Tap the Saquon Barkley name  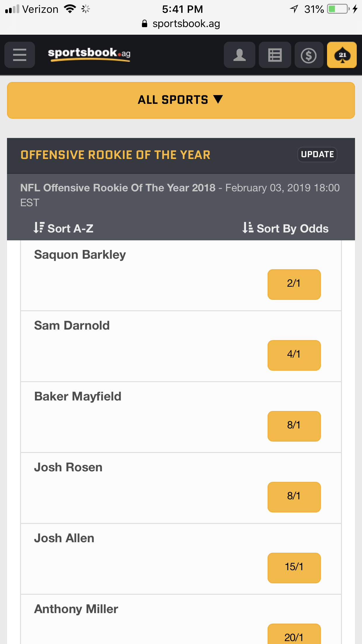click(80, 255)
